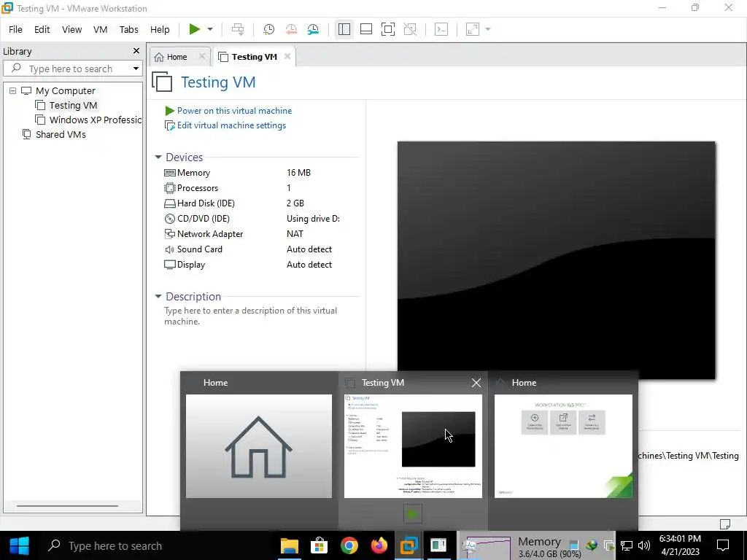Click the stretch guest toolbar icon
Viewport: 747px width, 560px height.
click(x=473, y=29)
